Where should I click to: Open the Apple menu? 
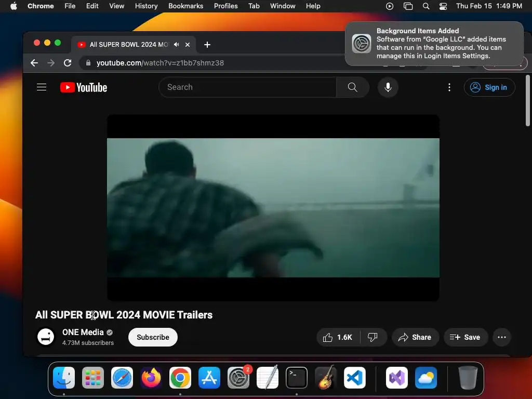(14, 6)
